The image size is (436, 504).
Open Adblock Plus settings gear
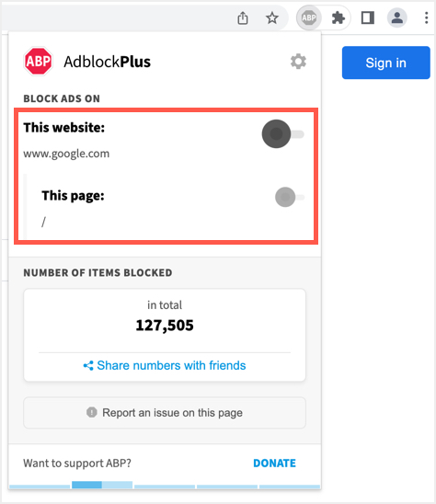[298, 61]
